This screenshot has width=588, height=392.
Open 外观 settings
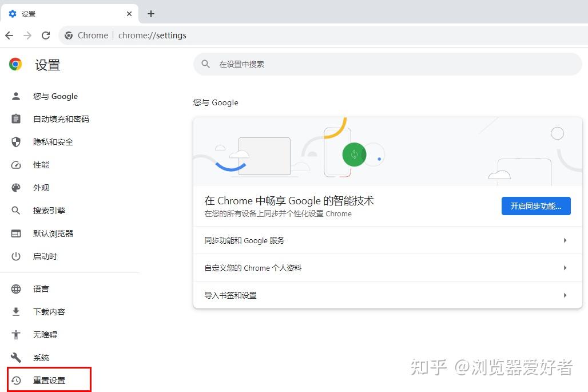tap(41, 188)
